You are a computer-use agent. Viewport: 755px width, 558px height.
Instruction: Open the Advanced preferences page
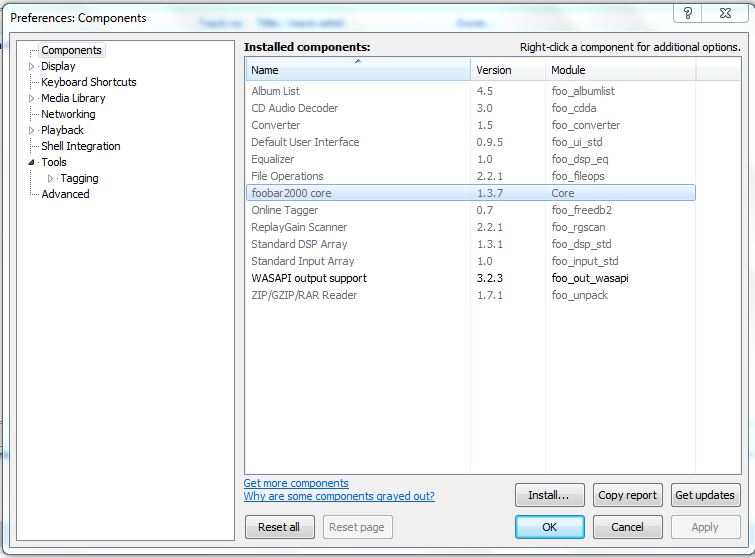[65, 194]
